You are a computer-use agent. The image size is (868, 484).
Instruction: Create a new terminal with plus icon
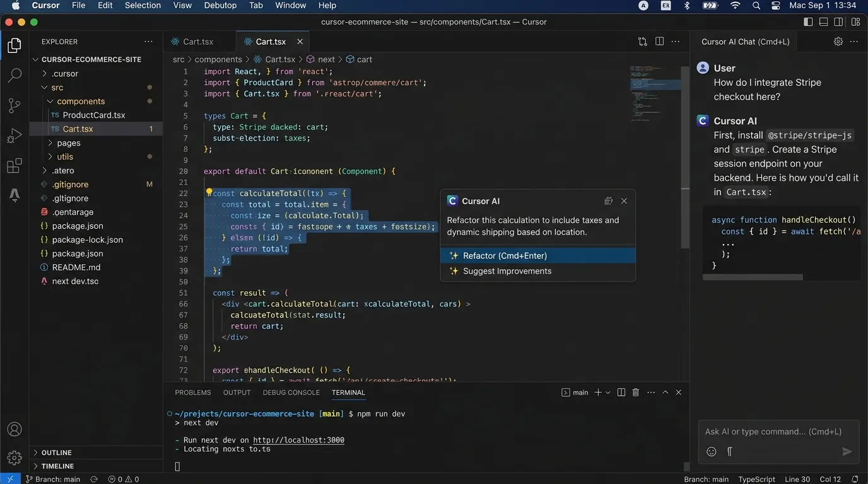pyautogui.click(x=598, y=392)
